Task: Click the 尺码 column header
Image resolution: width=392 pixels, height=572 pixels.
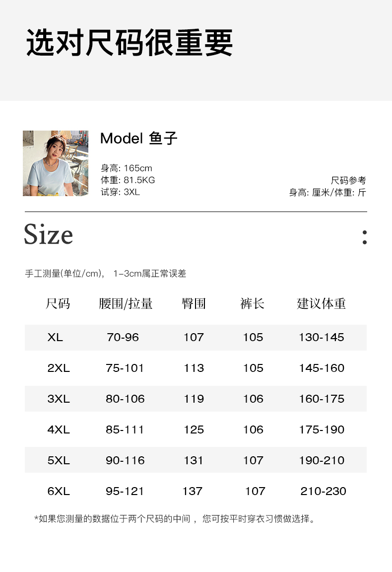Action: point(58,304)
